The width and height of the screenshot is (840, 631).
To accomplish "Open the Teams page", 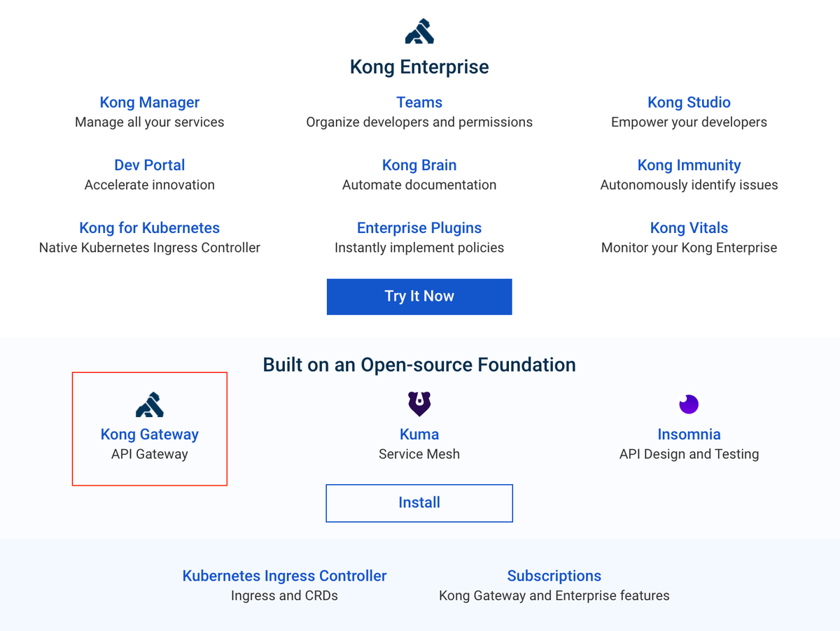I will pos(419,102).
